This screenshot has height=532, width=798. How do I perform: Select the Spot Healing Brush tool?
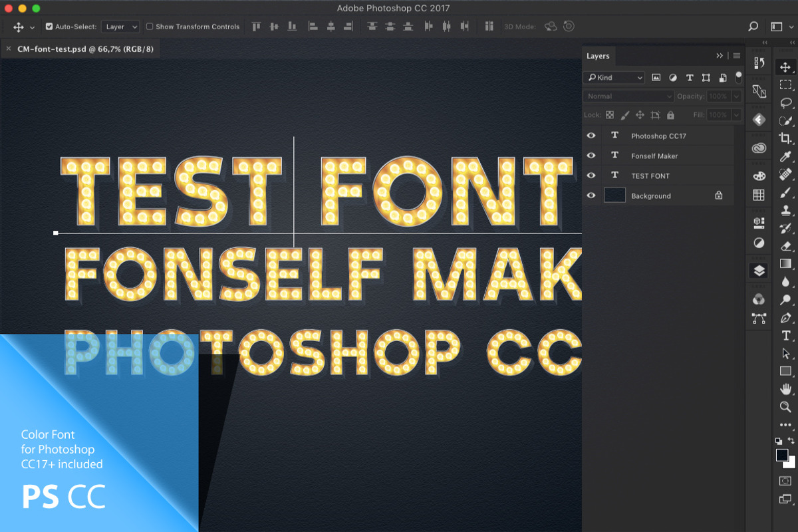point(785,174)
